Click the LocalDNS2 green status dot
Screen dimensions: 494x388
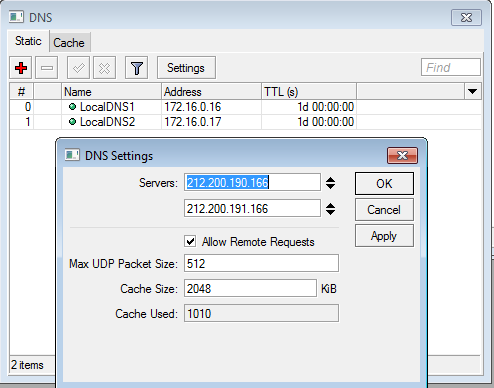click(72, 122)
